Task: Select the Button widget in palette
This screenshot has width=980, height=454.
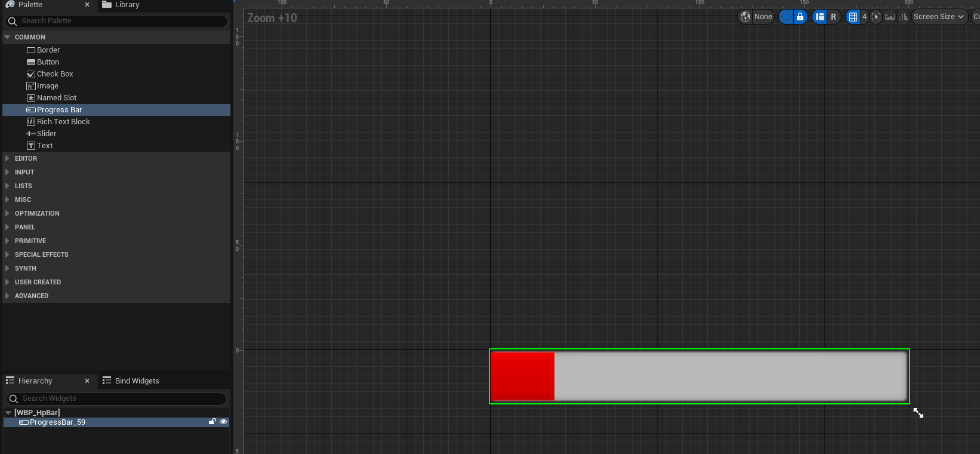Action: (x=116, y=62)
